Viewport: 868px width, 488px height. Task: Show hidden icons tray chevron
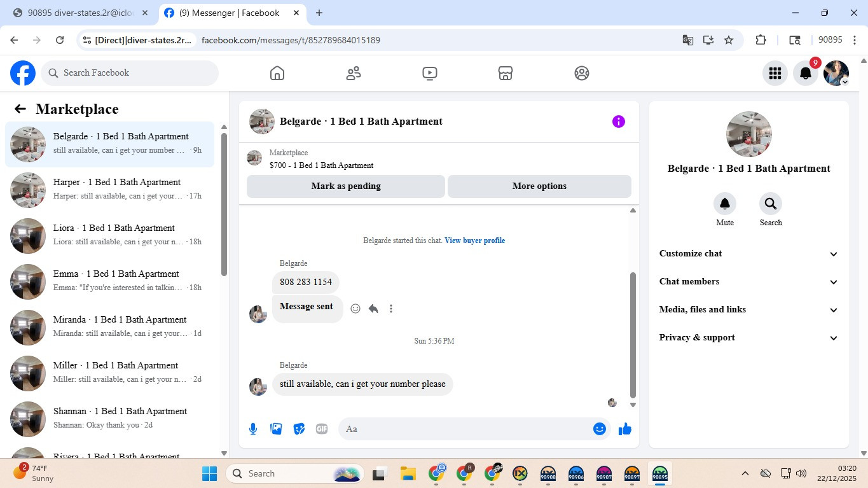(x=745, y=473)
